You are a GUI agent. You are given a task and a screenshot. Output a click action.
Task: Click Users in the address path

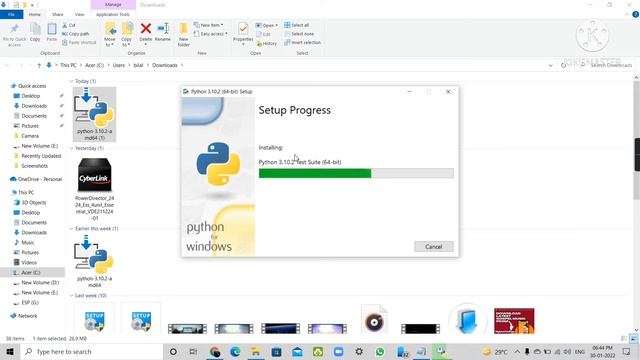(x=119, y=65)
